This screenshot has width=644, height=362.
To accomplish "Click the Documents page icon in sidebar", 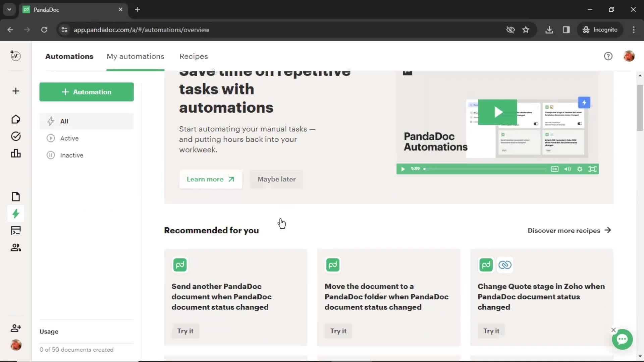I will [x=15, y=196].
